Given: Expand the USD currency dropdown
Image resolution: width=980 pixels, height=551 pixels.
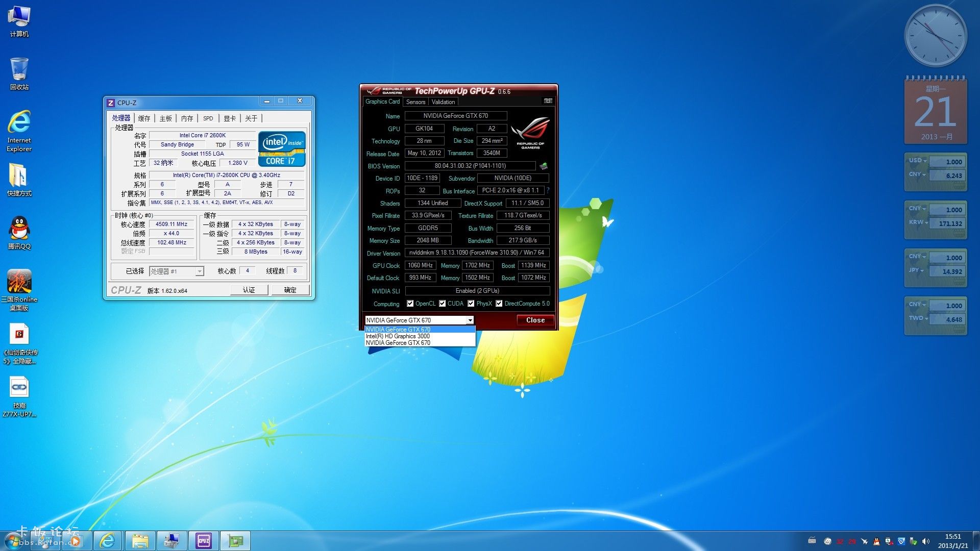Looking at the screenshot, I should 918,161.
